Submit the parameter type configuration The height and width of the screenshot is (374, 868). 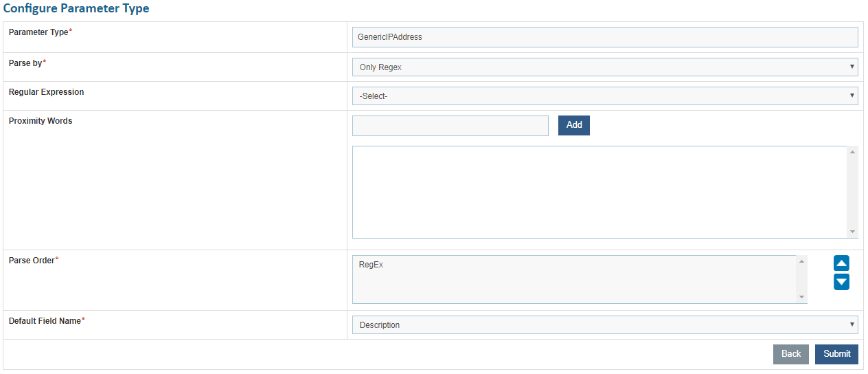coord(836,354)
